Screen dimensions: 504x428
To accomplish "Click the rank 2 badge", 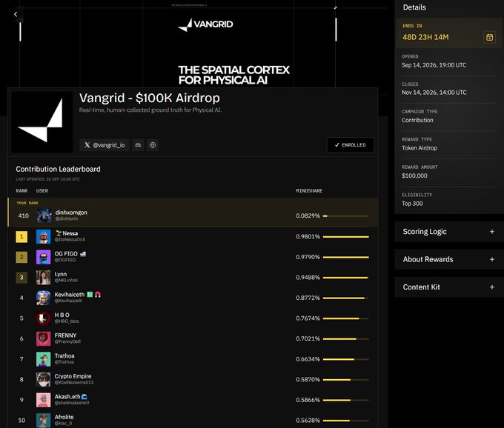I will 21,257.
